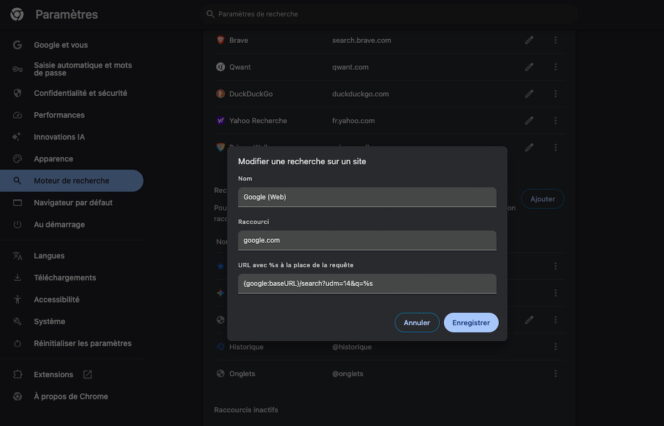Screen dimensions: 664x426
Task: Click the speedometer icon for Performances
Action: pyautogui.click(x=17, y=115)
